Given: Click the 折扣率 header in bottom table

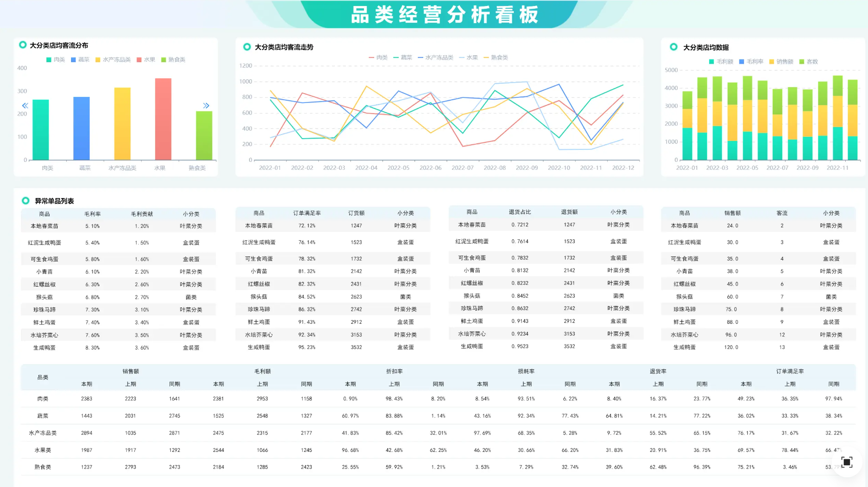Looking at the screenshot, I should pos(395,372).
